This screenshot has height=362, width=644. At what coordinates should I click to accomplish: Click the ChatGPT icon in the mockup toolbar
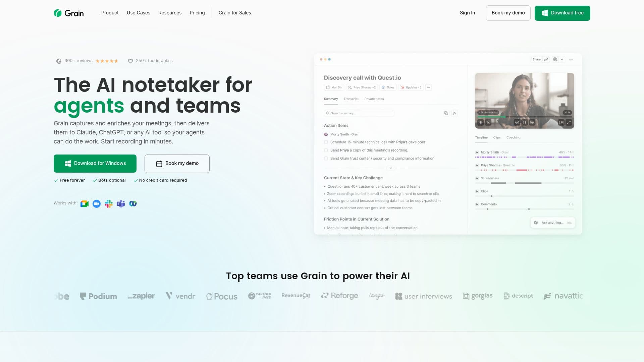(555, 59)
